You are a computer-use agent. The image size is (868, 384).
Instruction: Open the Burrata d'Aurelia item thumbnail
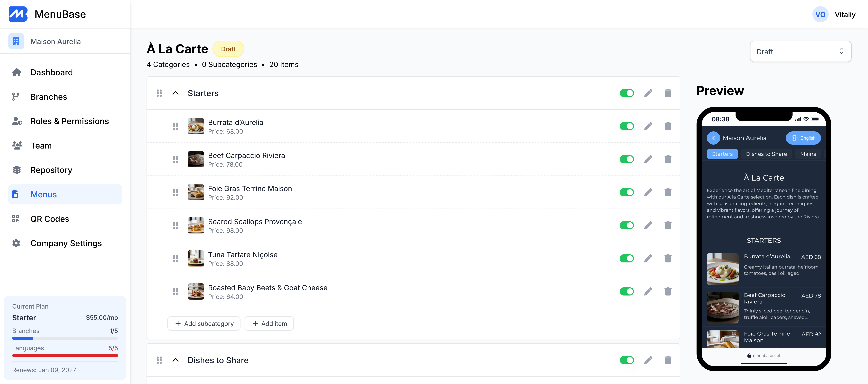[195, 126]
